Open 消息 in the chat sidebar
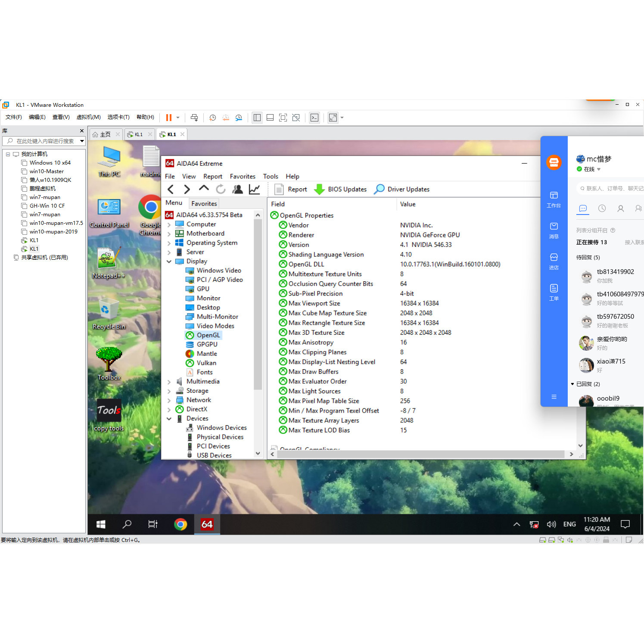This screenshot has height=644, width=644. click(554, 231)
